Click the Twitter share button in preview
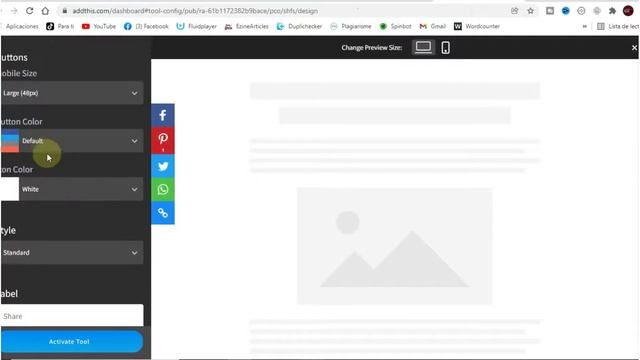The height and width of the screenshot is (360, 640). pos(163,166)
